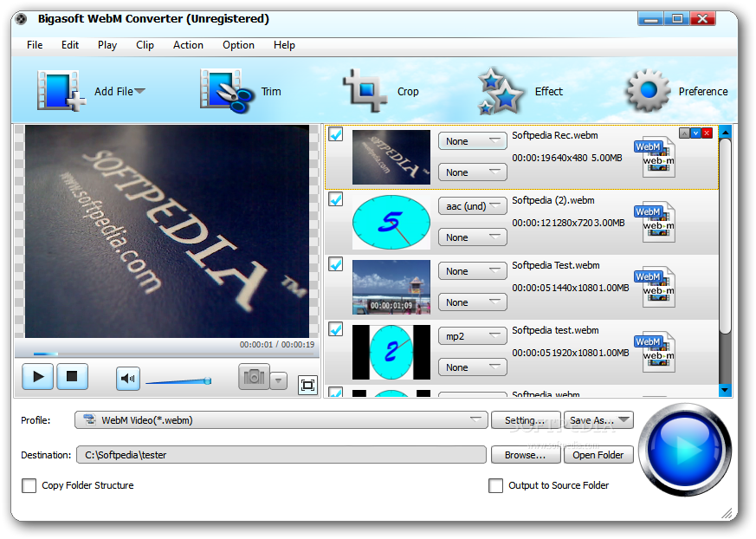Open the aac (und) audio dropdown

[473, 206]
